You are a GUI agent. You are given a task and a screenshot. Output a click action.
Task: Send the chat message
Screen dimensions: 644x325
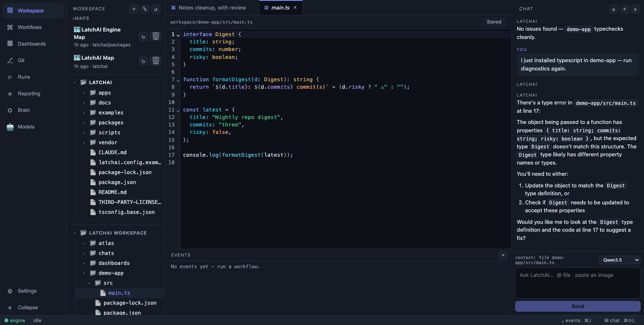point(578,306)
